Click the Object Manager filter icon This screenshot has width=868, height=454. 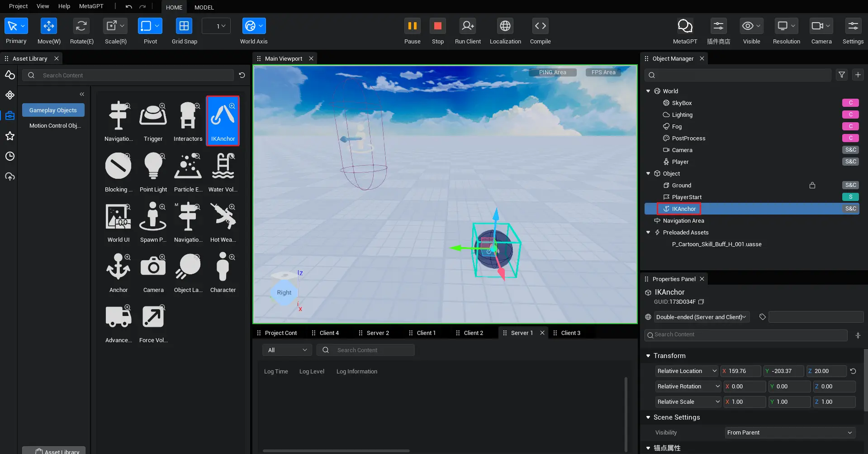tap(842, 75)
